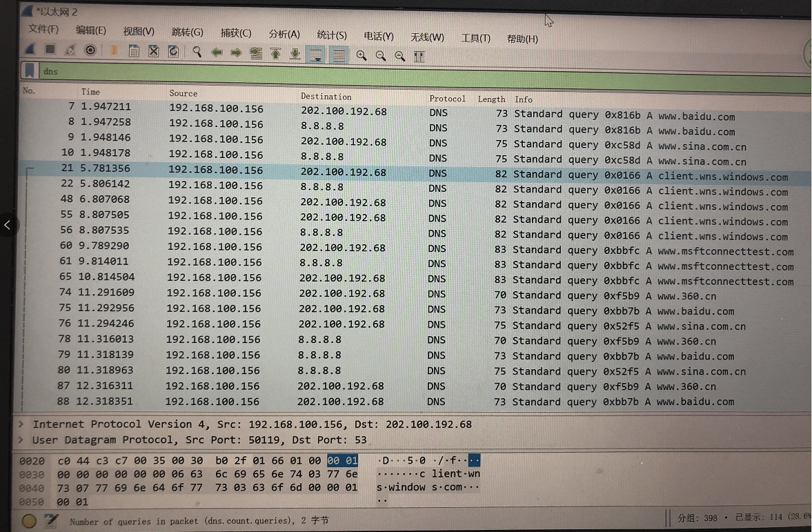Select packet 79 at time 11.318139
The width and height of the screenshot is (812, 532).
click(x=415, y=355)
